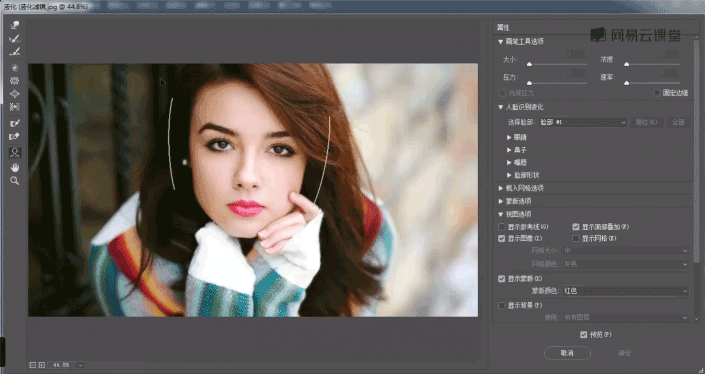The width and height of the screenshot is (705, 374).
Task: Click the 浓度 density value field
Action: coord(669,54)
